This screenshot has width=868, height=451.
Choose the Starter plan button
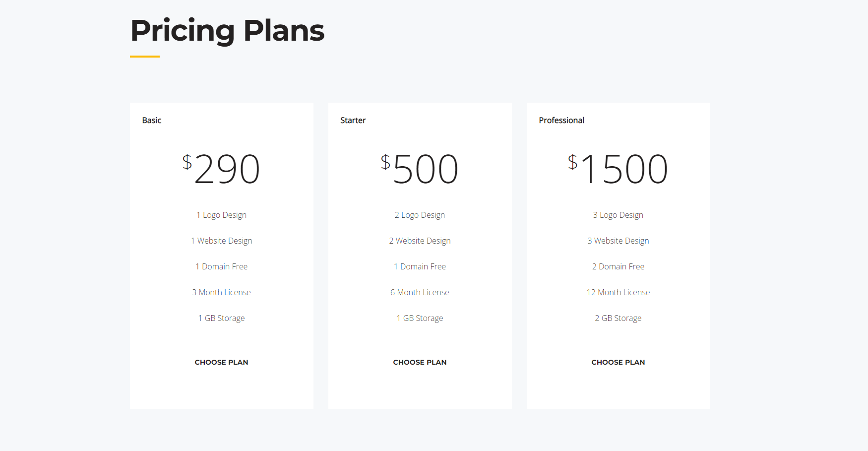click(x=420, y=362)
